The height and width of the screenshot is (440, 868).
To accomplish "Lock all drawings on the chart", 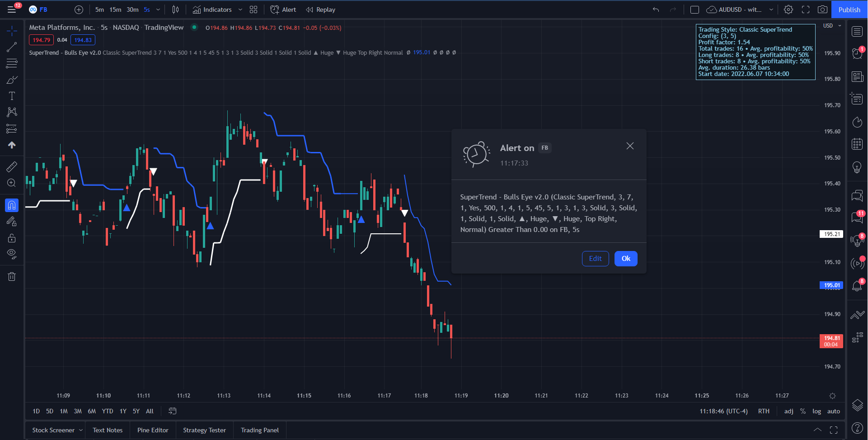I will tap(12, 237).
